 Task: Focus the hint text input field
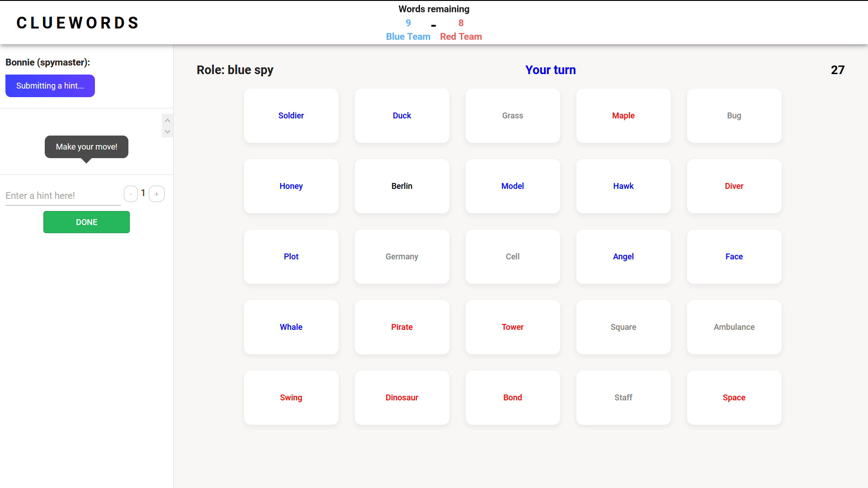(63, 196)
